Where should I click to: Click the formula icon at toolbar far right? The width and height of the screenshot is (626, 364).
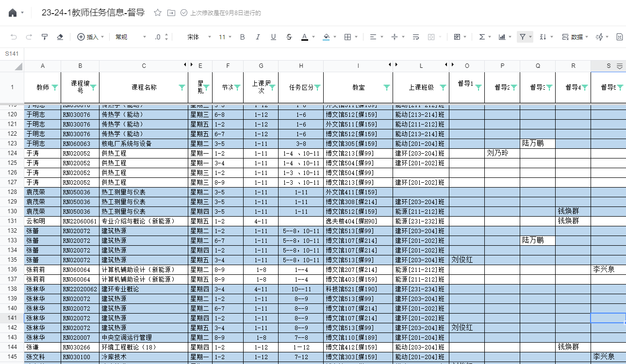[x=620, y=37]
